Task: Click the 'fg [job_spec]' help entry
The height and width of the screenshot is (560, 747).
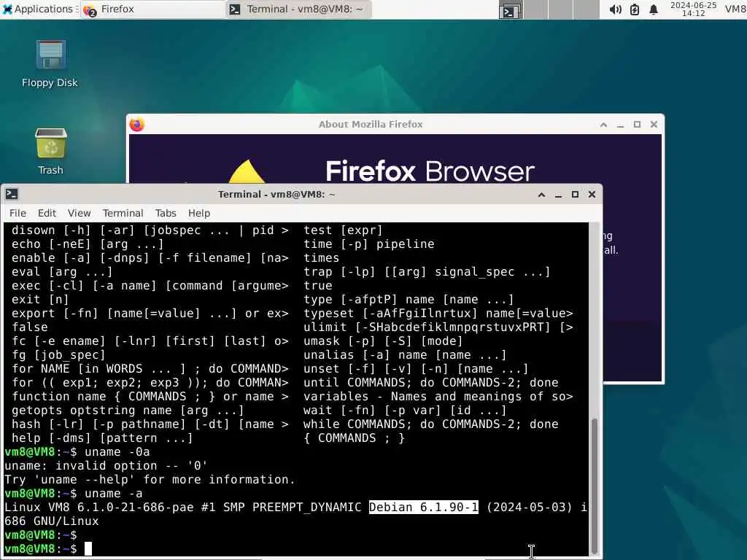Action: coord(58,355)
